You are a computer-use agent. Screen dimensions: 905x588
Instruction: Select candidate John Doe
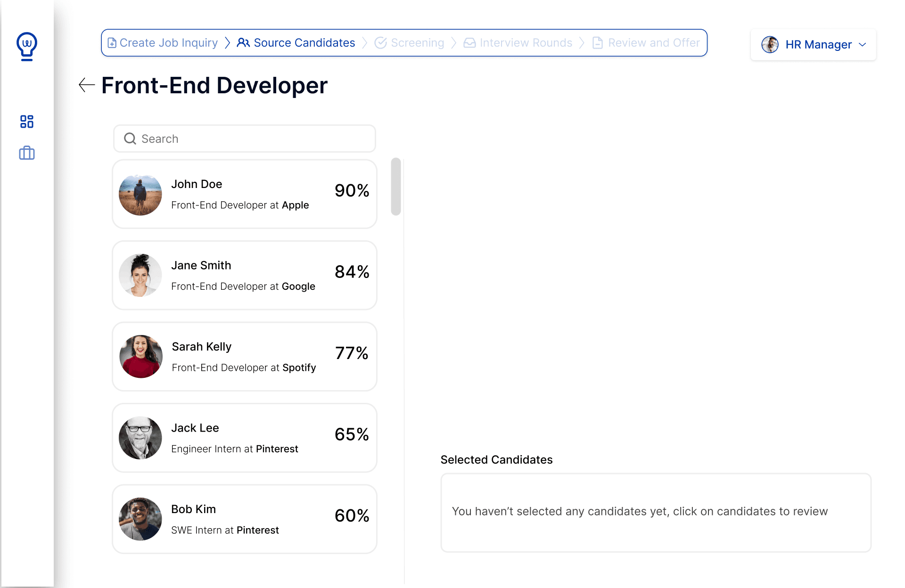[x=244, y=194]
